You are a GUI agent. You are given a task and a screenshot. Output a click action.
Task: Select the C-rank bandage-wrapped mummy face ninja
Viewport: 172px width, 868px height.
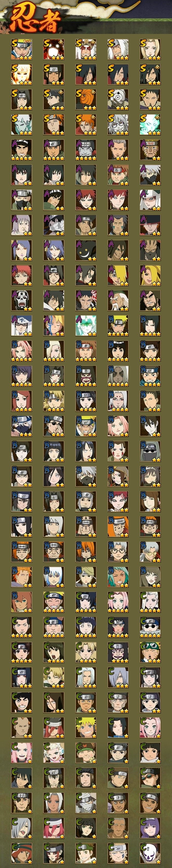pyautogui.click(x=86, y=803)
